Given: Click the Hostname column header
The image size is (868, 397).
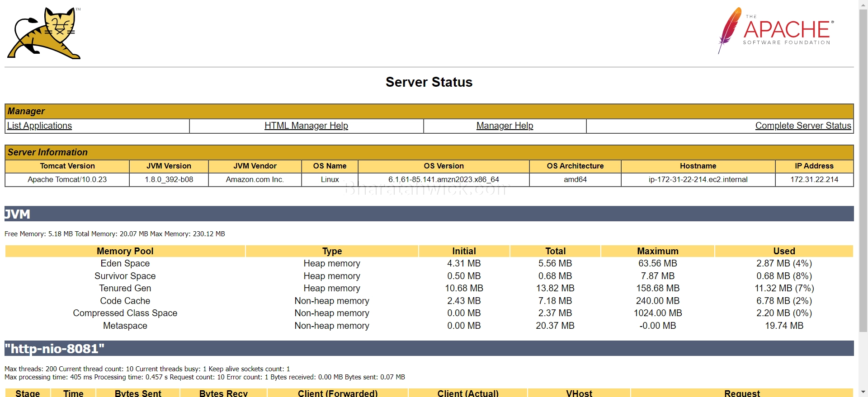Looking at the screenshot, I should [x=698, y=166].
